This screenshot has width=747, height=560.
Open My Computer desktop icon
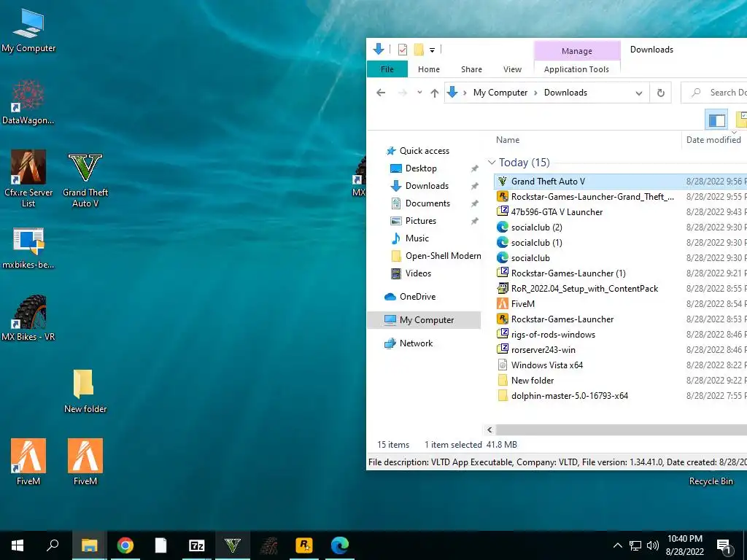coord(28,31)
